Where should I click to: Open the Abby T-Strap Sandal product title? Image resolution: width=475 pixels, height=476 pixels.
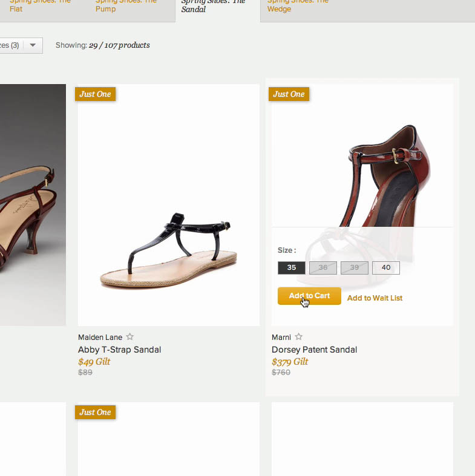tap(119, 350)
